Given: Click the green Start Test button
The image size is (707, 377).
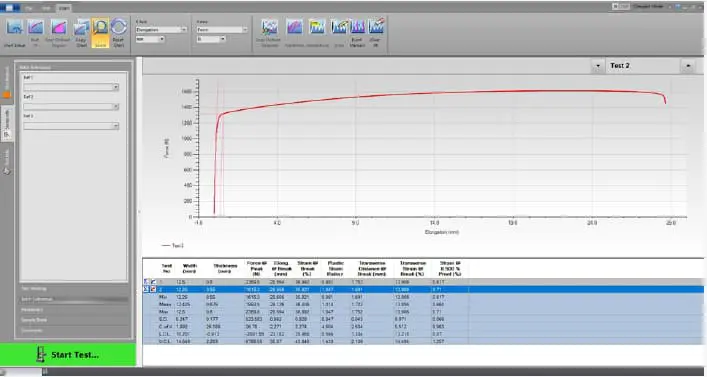Looking at the screenshot, I should click(68, 355).
